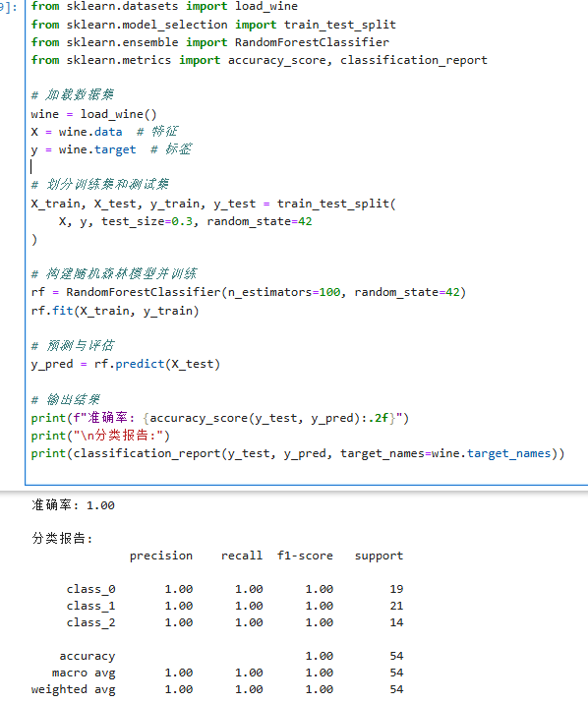588x703 pixels.
Task: Click the '# 划分训练集和测试集' comment
Action: pos(100,184)
